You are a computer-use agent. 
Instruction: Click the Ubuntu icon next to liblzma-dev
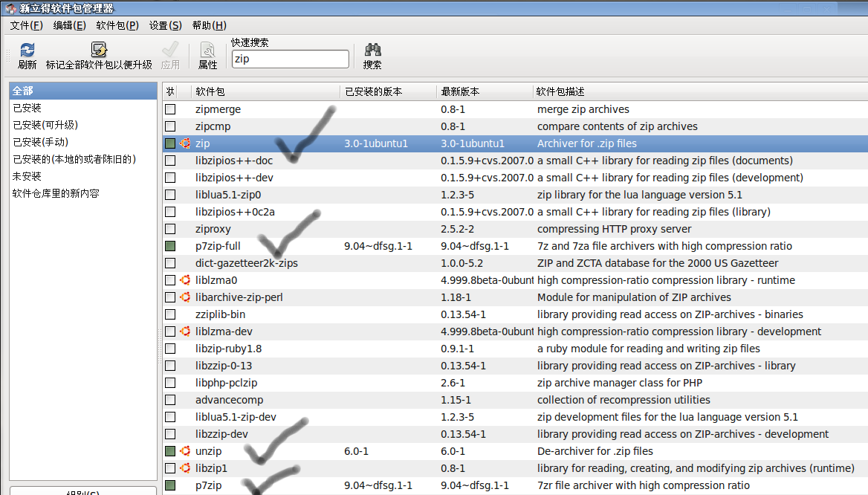pyautogui.click(x=185, y=331)
